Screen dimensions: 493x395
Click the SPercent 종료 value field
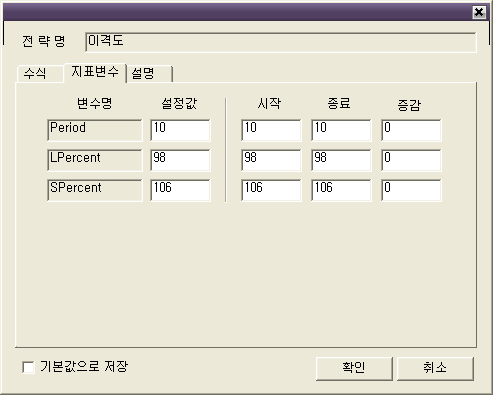341,190
